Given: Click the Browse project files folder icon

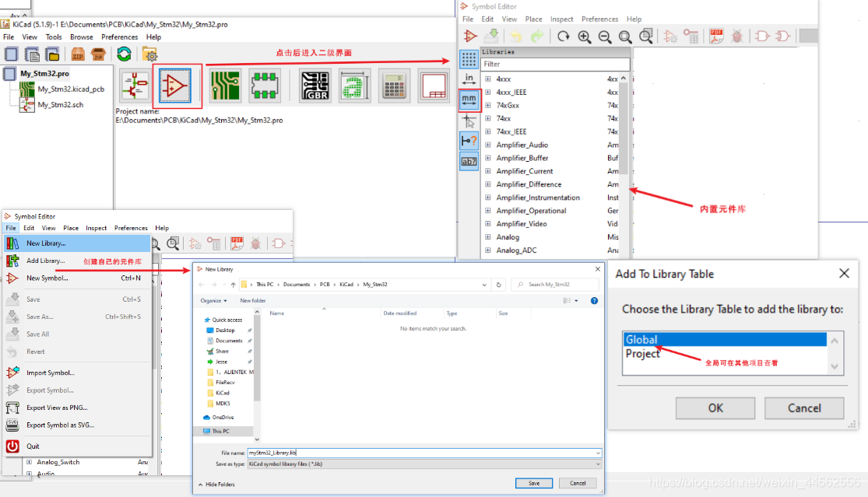Looking at the screenshot, I should click(150, 54).
